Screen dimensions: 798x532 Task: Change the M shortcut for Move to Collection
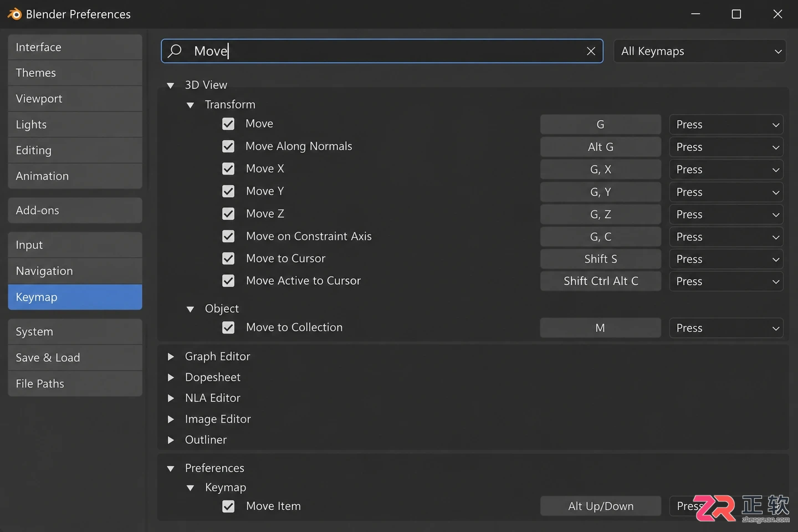pyautogui.click(x=601, y=328)
